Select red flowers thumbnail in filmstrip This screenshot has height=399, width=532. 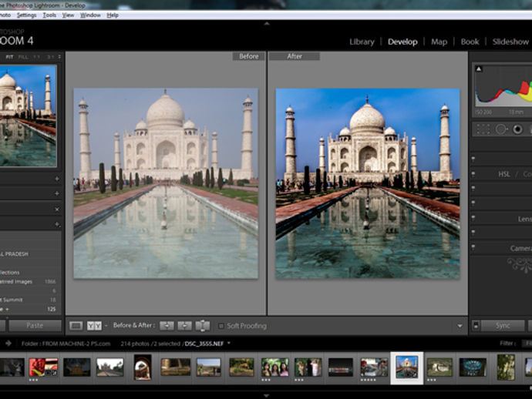(x=43, y=367)
